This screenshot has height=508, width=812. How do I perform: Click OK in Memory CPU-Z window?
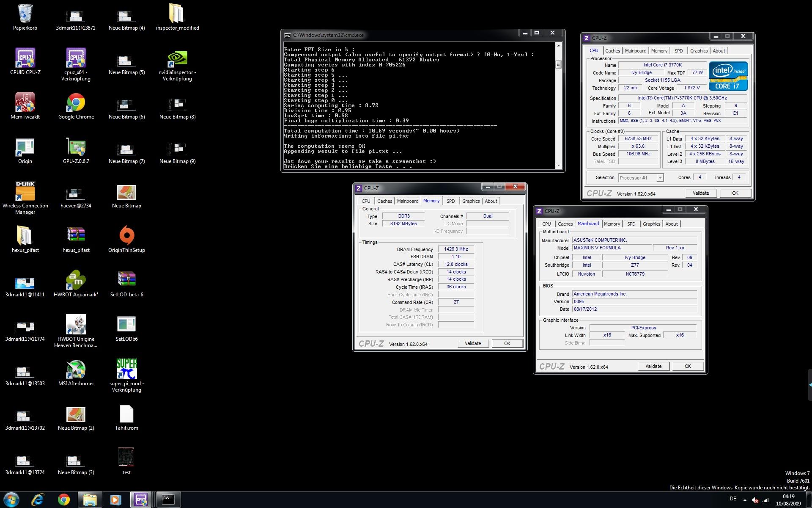tap(507, 343)
